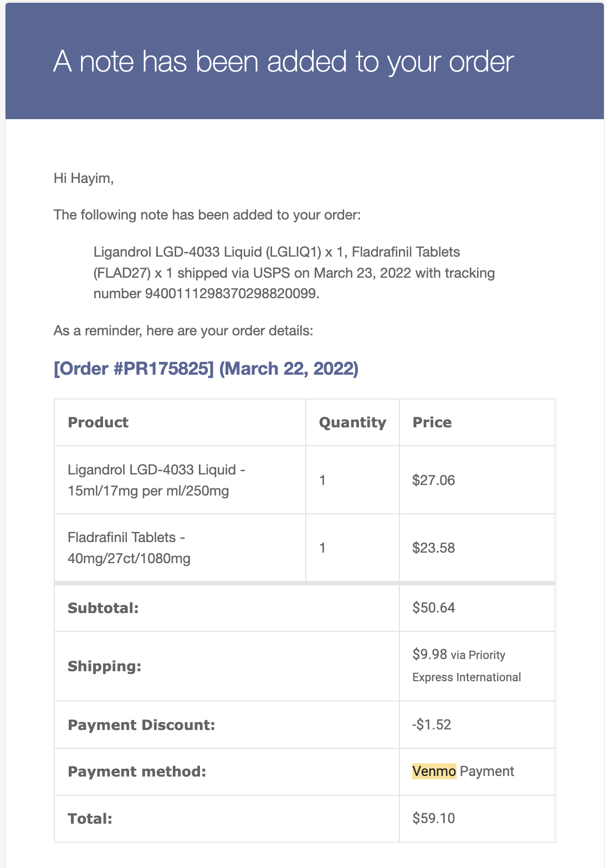This screenshot has width=605, height=868.
Task: Click the Quantity column header
Action: [x=352, y=422]
